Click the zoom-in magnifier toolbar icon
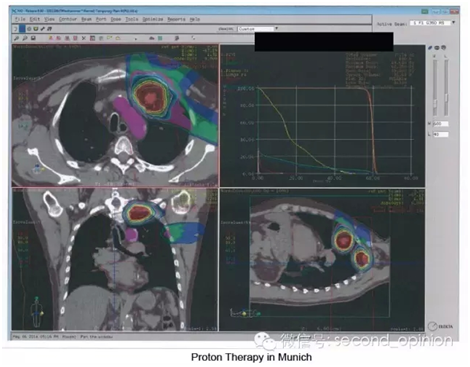This screenshot has width=470, height=367. click(17, 38)
